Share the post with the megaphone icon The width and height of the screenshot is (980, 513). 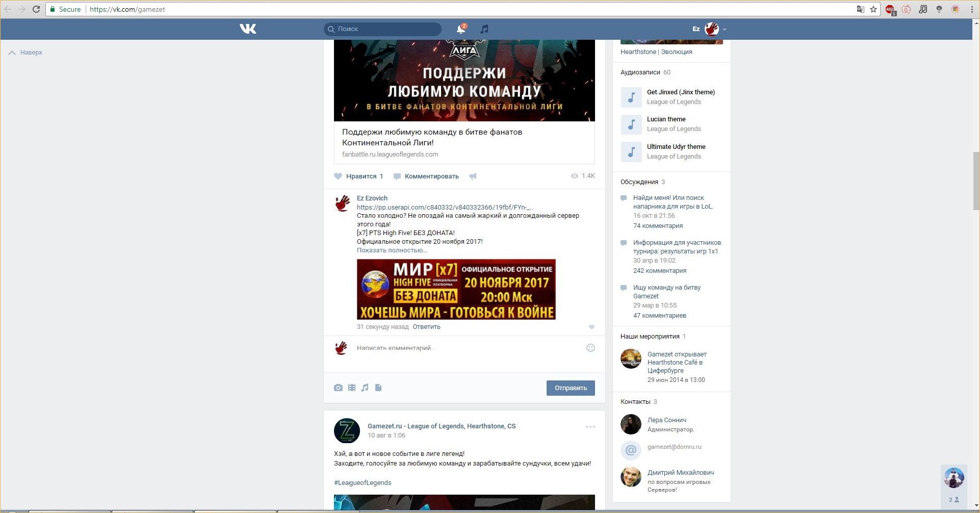(x=473, y=176)
